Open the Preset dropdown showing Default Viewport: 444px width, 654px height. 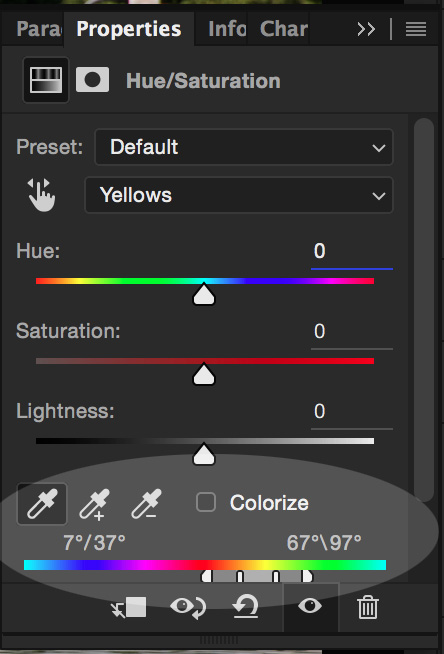[244, 147]
